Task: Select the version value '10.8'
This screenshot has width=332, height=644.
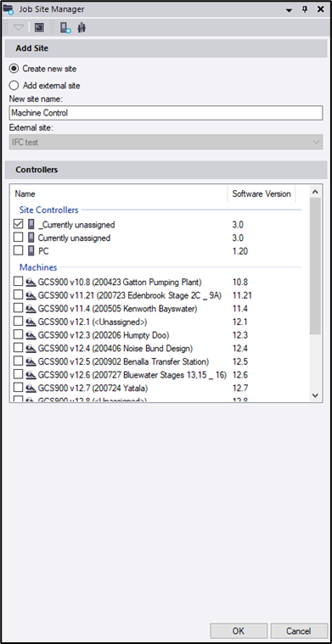Action: 240,283
